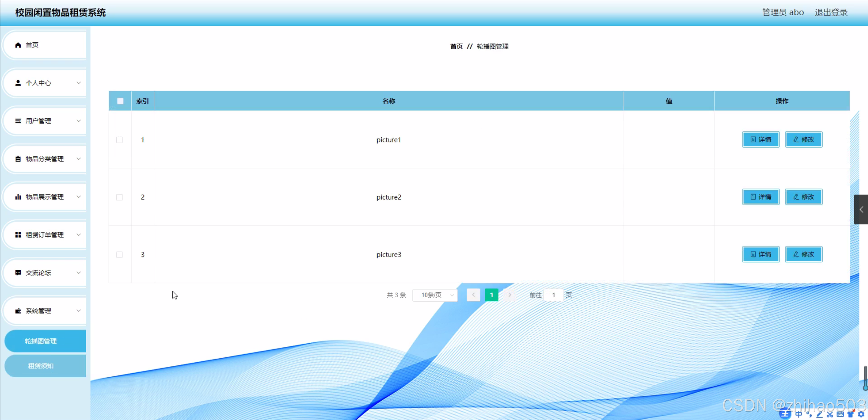
Task: Click the grid icon beside 租赁订单管理
Action: pos(18,235)
